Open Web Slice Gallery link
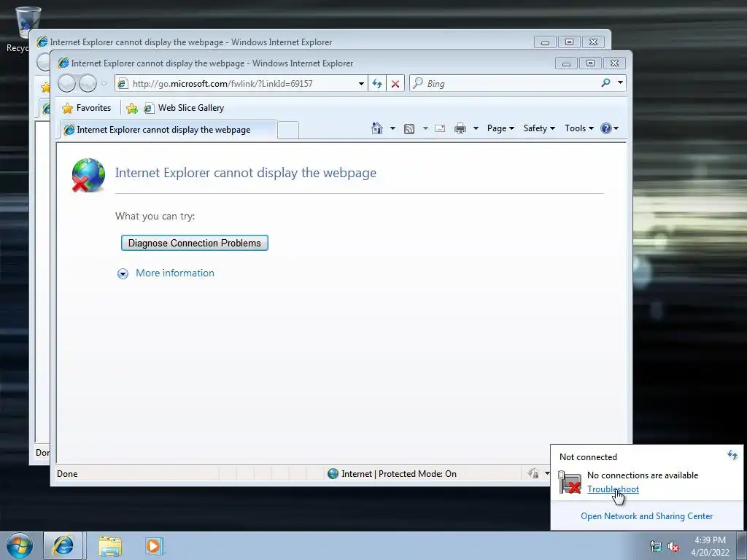The height and width of the screenshot is (560, 747). pos(185,108)
